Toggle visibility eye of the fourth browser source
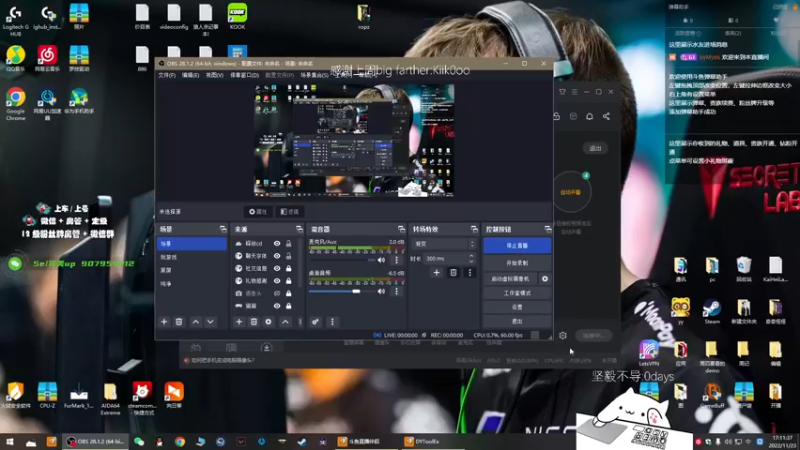Viewport: 800px width, 450px height. click(277, 281)
